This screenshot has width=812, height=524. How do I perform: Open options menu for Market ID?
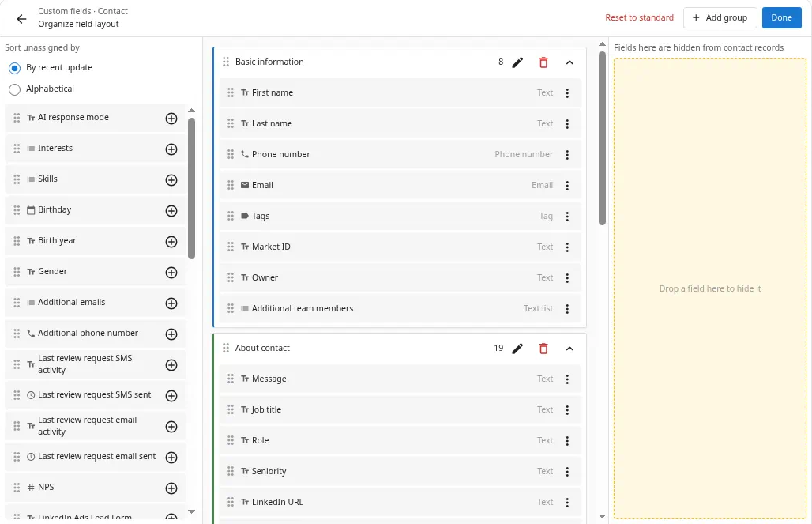point(568,247)
